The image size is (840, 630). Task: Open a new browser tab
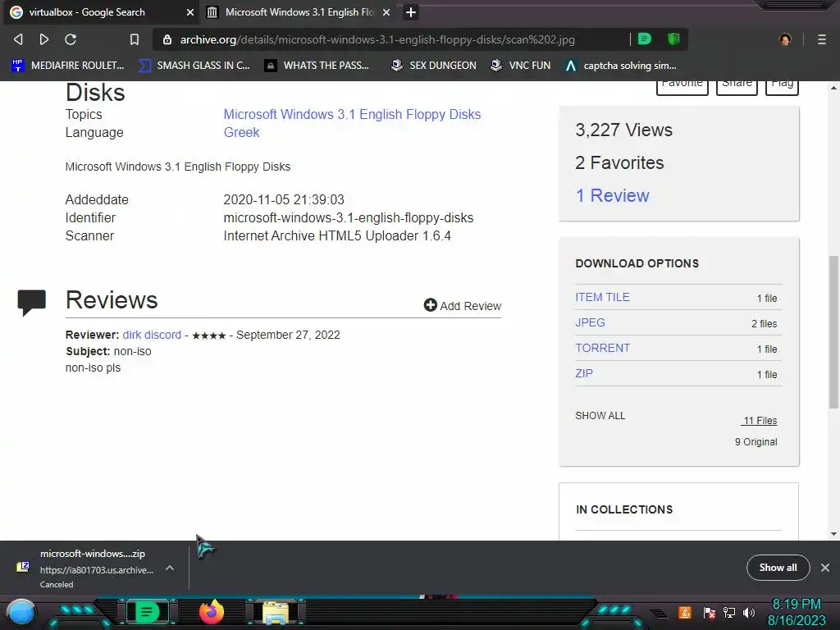click(x=411, y=12)
